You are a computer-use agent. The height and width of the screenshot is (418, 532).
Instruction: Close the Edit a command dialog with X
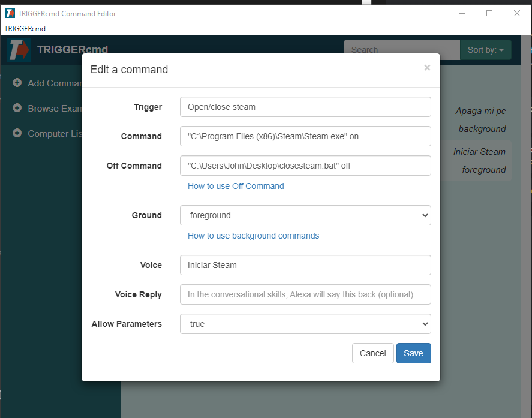click(427, 68)
